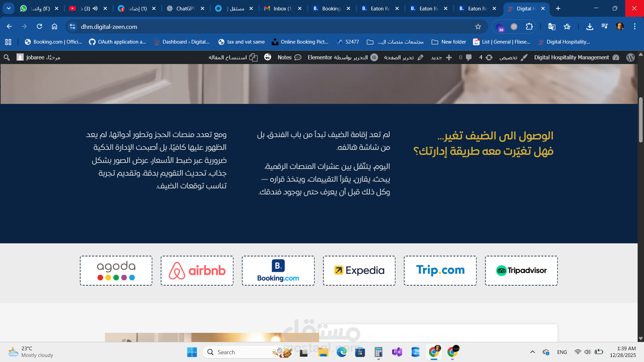Image resolution: width=644 pixels, height=362 pixels.
Task: Switch to the ChatGPT tab
Action: pos(184,9)
